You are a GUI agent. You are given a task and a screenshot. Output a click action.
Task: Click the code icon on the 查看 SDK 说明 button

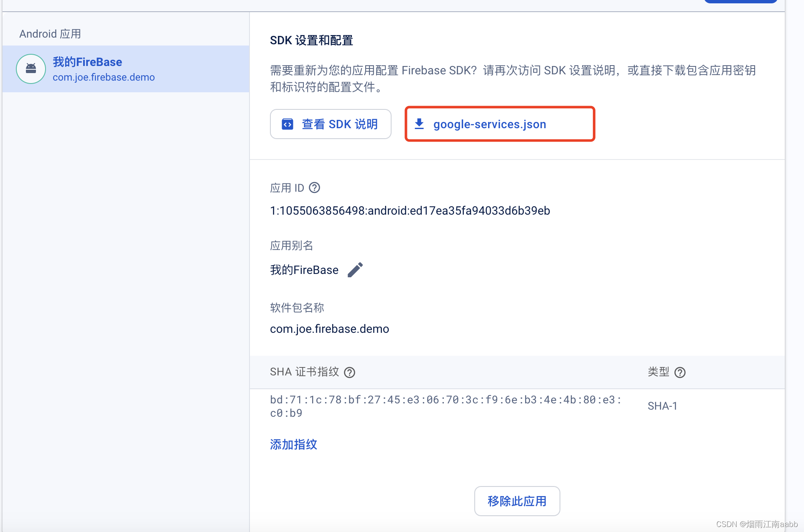pos(288,124)
